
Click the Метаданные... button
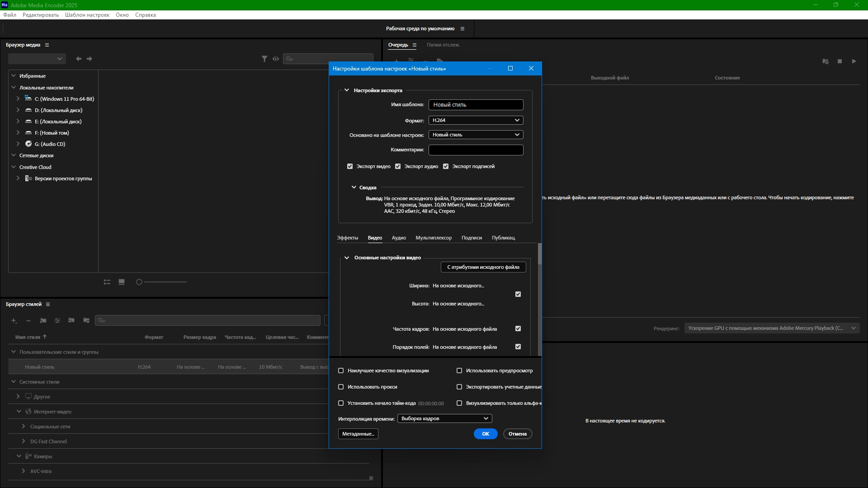(x=358, y=434)
